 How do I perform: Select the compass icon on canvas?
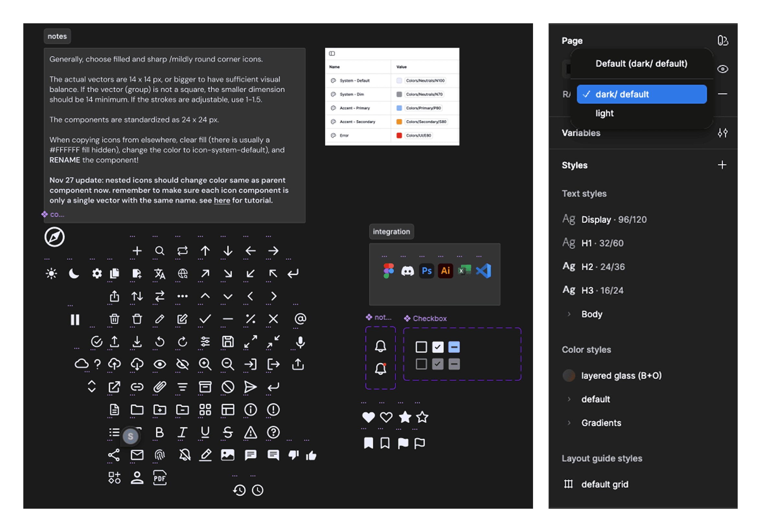tap(55, 237)
